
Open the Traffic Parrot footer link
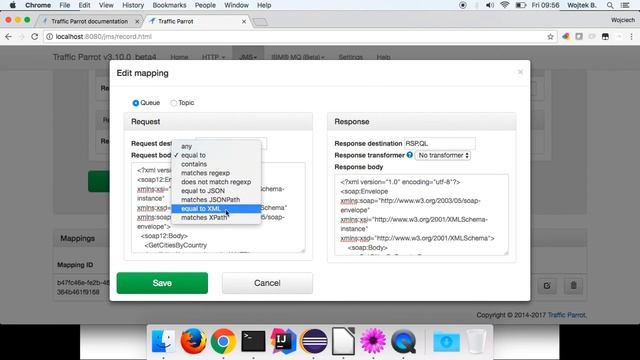567,315
